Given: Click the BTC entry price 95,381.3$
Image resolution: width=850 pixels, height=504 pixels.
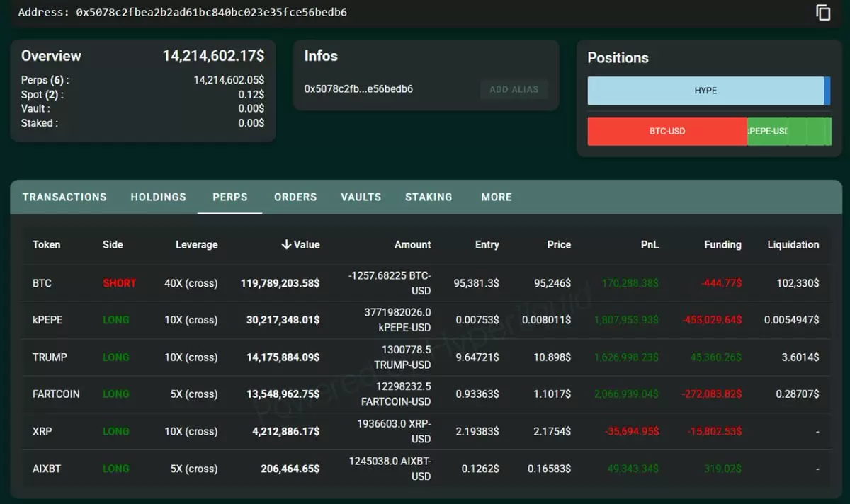Looking at the screenshot, I should pos(476,283).
